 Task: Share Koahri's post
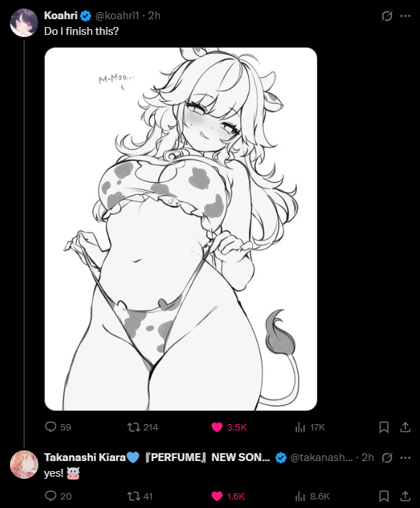tap(405, 428)
